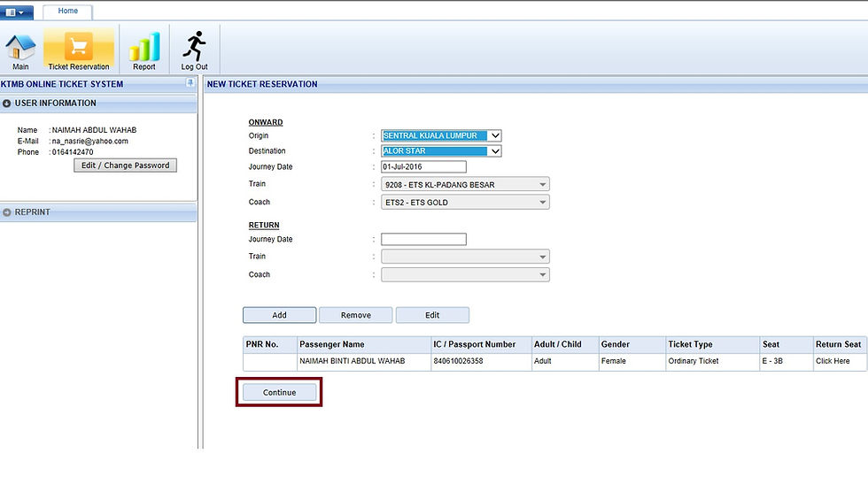Collapse the USER INFORMATION section
This screenshot has width=868, height=492.
pyautogui.click(x=98, y=104)
